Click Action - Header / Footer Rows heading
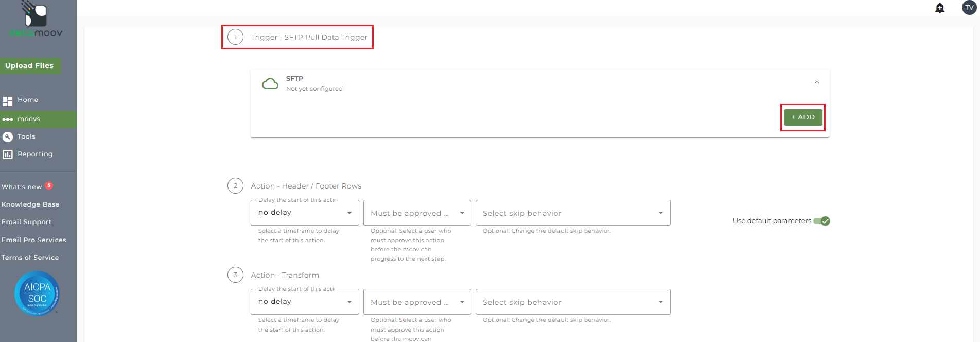 coord(306,186)
